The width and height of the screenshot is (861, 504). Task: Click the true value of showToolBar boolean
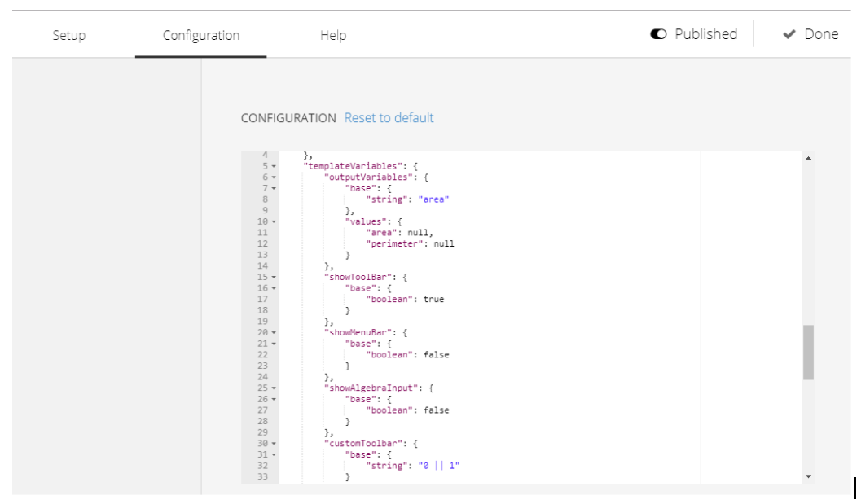(x=434, y=299)
